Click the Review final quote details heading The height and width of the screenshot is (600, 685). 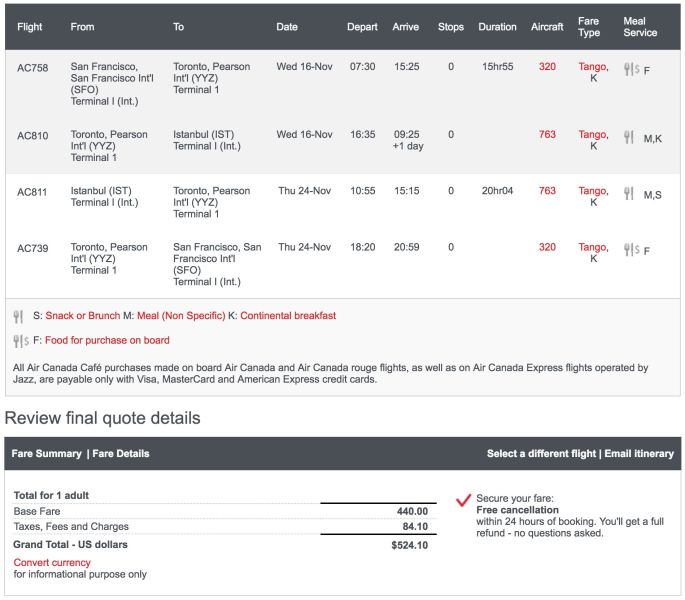[102, 418]
